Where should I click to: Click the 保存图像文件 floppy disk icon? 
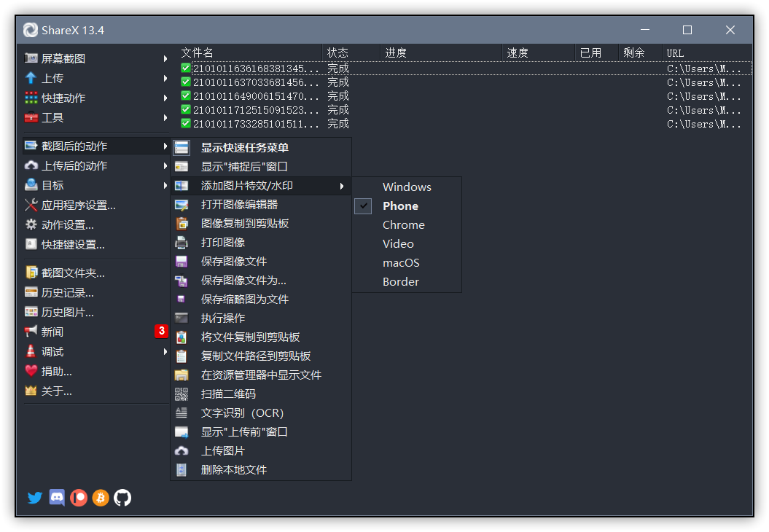[181, 262]
